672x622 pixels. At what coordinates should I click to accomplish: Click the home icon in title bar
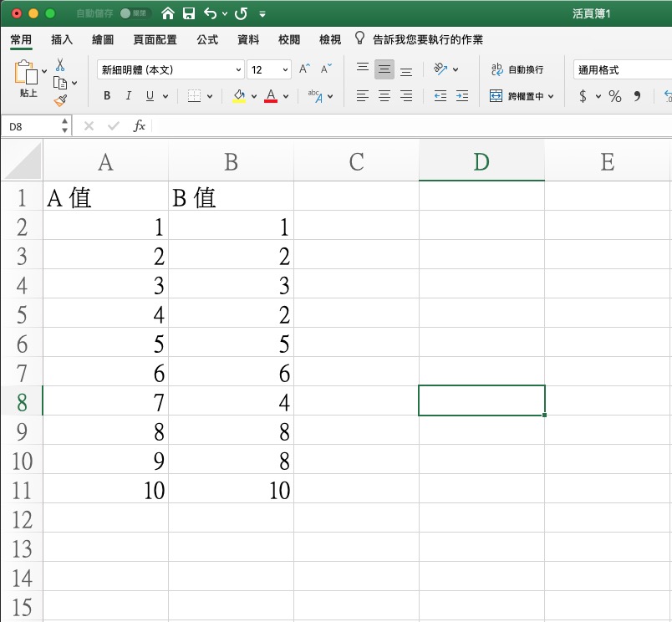click(x=168, y=13)
